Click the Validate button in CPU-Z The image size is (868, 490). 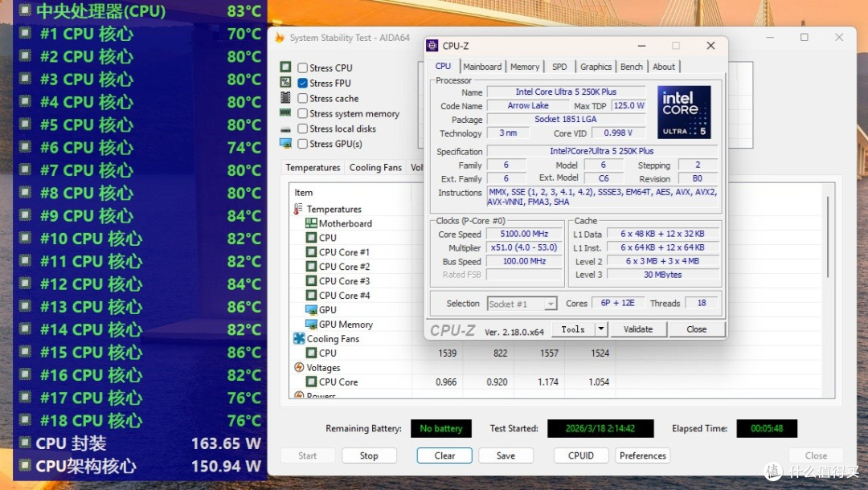point(638,329)
